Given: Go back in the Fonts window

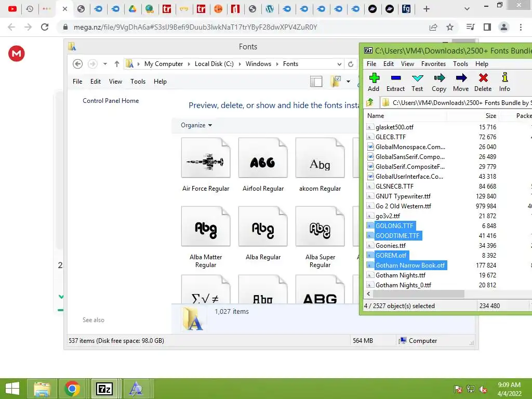Looking at the screenshot, I should 78,64.
